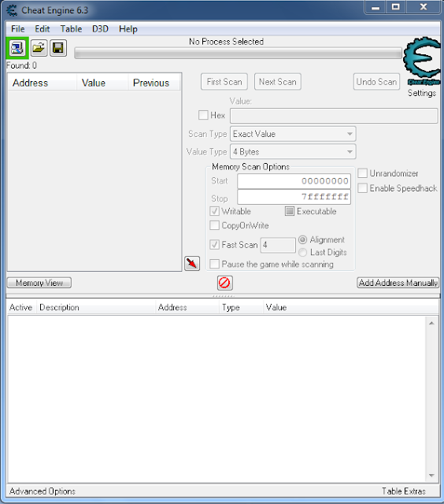Click the "No Process Selected" label
The width and height of the screenshot is (444, 504).
click(226, 42)
